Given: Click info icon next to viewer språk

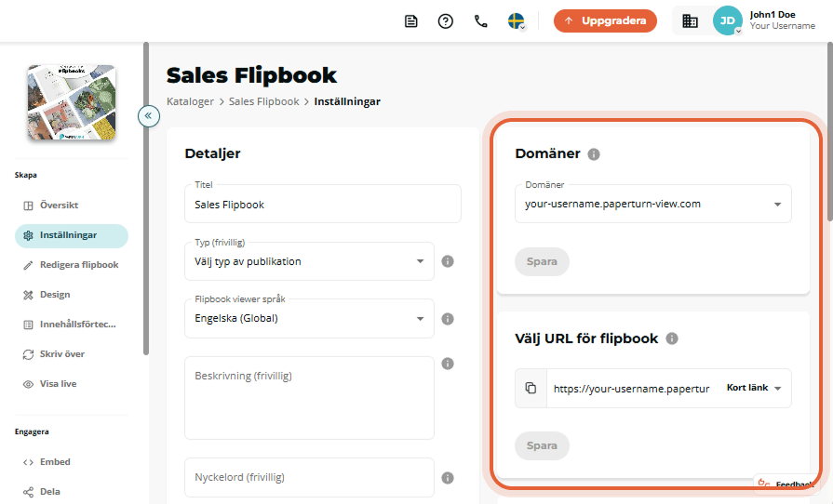Looking at the screenshot, I should tap(448, 319).
